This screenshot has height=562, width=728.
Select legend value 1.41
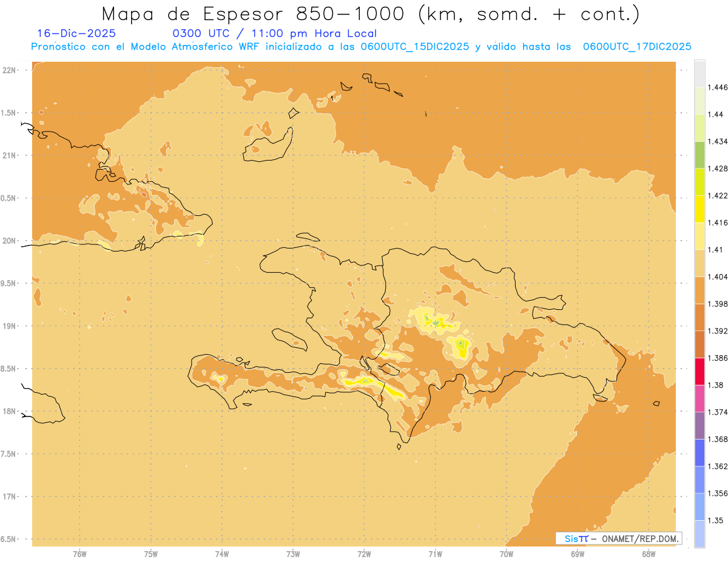(x=715, y=249)
